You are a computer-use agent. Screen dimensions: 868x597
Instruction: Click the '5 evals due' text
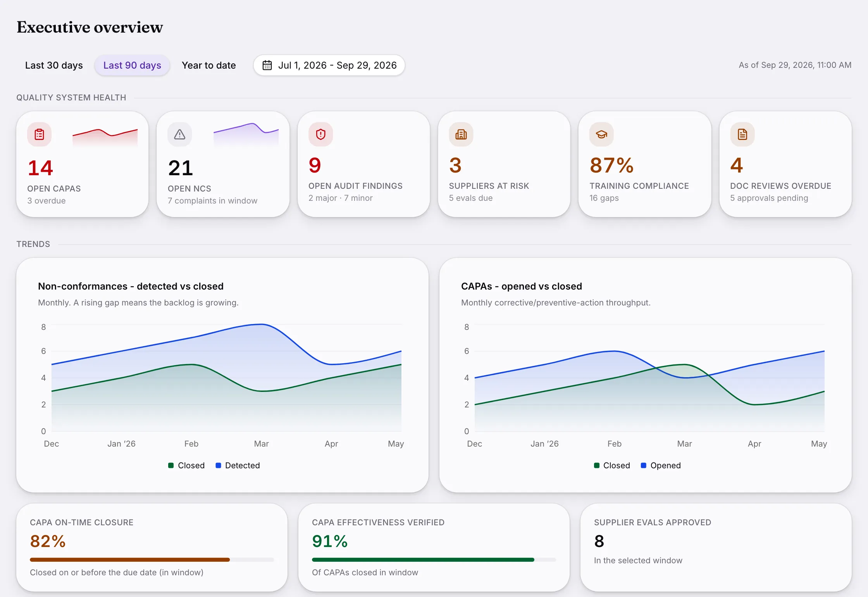coord(471,198)
